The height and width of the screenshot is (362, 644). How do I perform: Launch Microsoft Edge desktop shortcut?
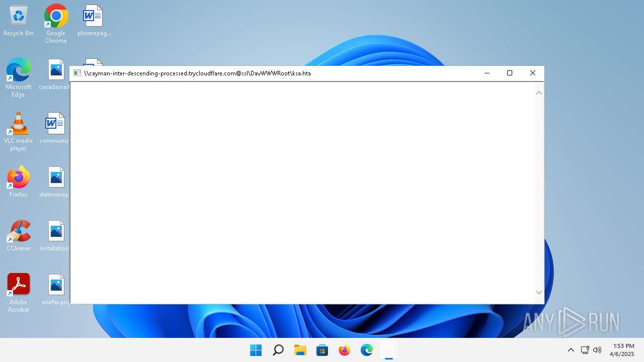click(x=19, y=77)
